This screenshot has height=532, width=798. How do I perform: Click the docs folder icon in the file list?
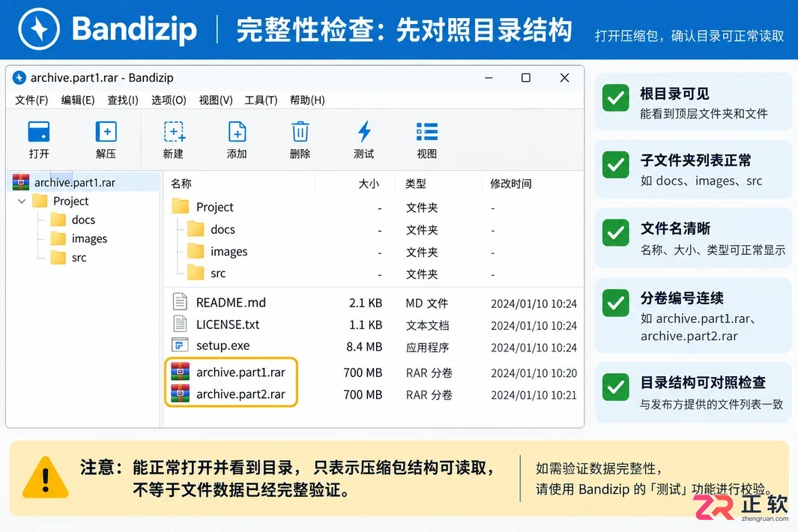[x=196, y=229]
